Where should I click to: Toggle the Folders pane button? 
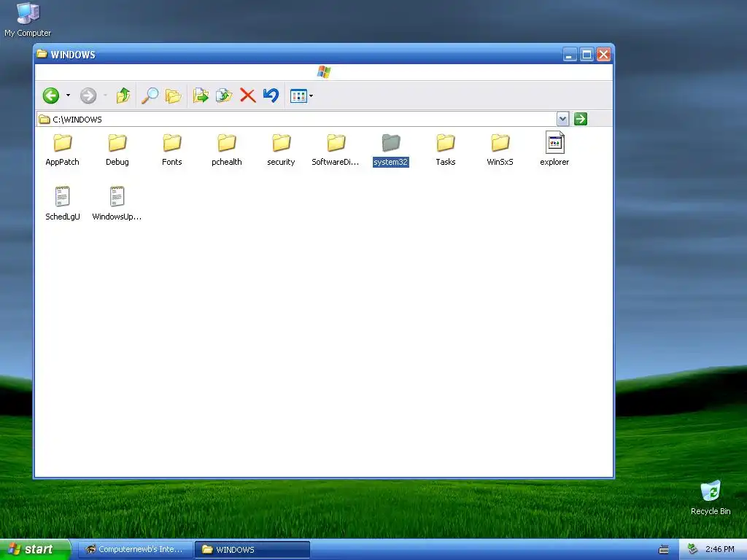click(174, 96)
